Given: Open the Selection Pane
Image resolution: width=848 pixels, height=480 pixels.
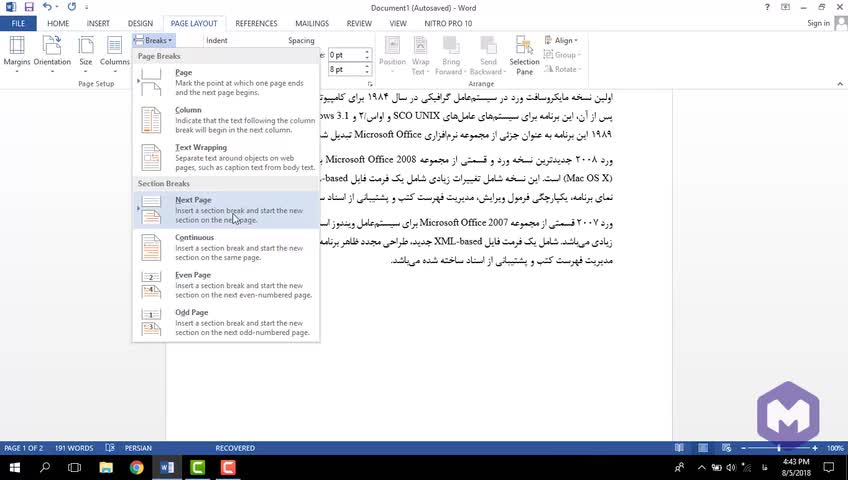Looking at the screenshot, I should [524, 56].
